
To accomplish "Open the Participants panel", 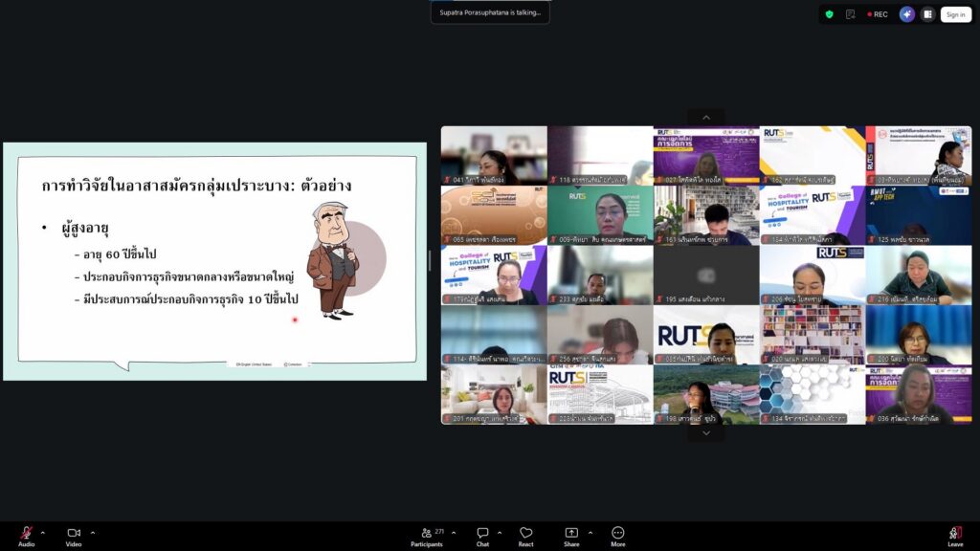I will pos(427,534).
